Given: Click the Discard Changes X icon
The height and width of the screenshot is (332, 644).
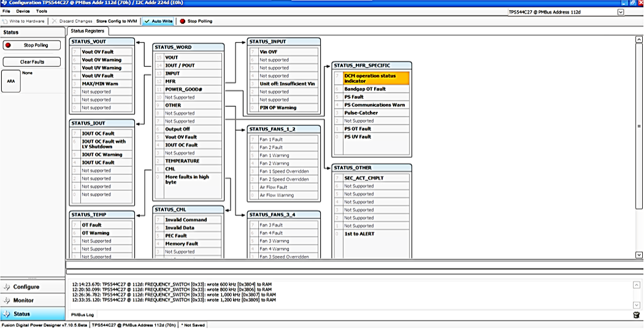Looking at the screenshot, I should pos(55,21).
